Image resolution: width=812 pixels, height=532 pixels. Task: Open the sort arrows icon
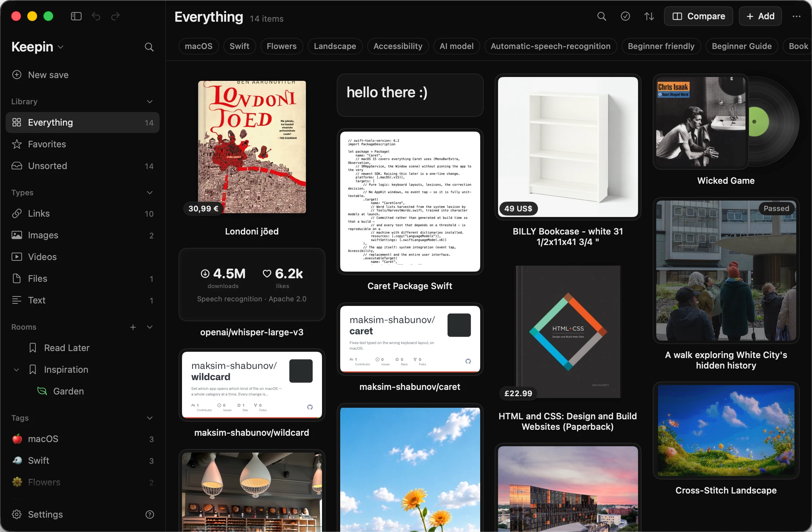(x=649, y=16)
